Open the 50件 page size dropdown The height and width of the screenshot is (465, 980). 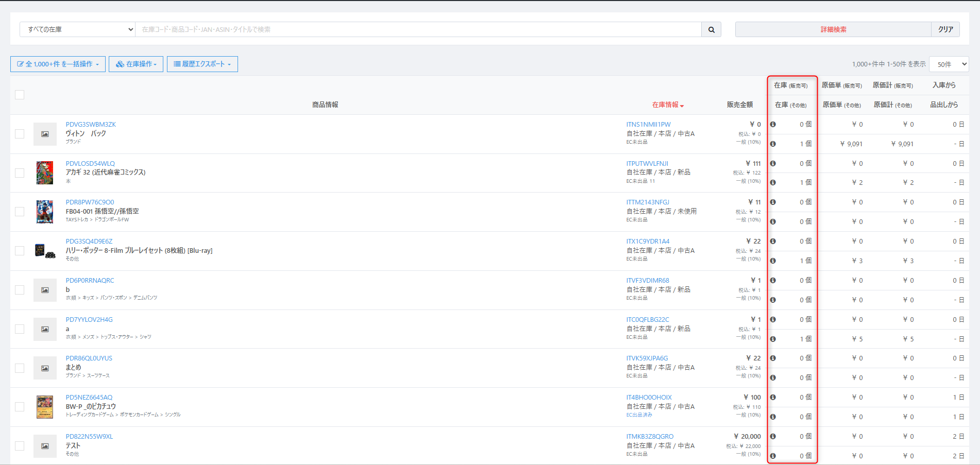click(x=949, y=64)
